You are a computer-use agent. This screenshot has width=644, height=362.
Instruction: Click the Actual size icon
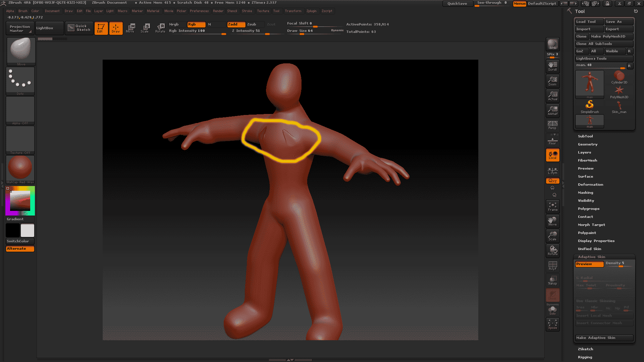[x=552, y=96]
